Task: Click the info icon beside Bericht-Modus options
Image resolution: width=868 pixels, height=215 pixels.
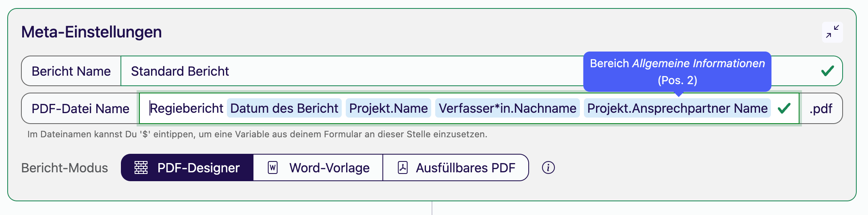Action: click(x=548, y=167)
